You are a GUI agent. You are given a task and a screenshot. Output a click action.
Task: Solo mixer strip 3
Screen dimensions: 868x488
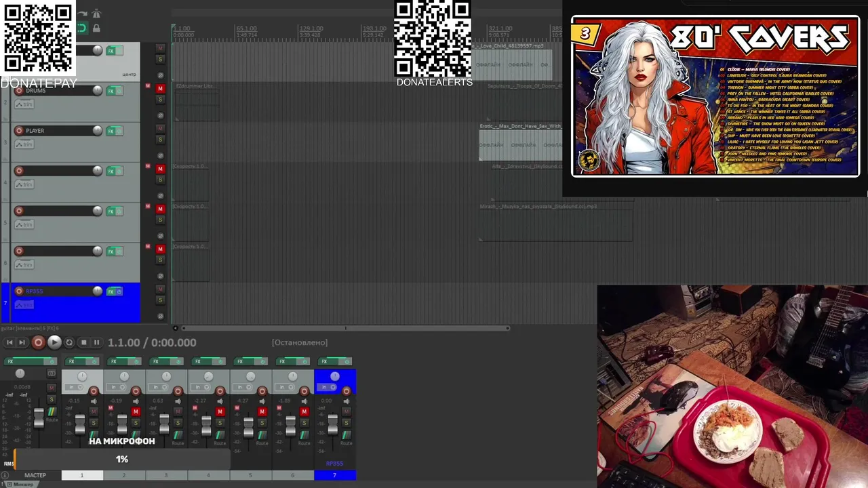pos(178,422)
